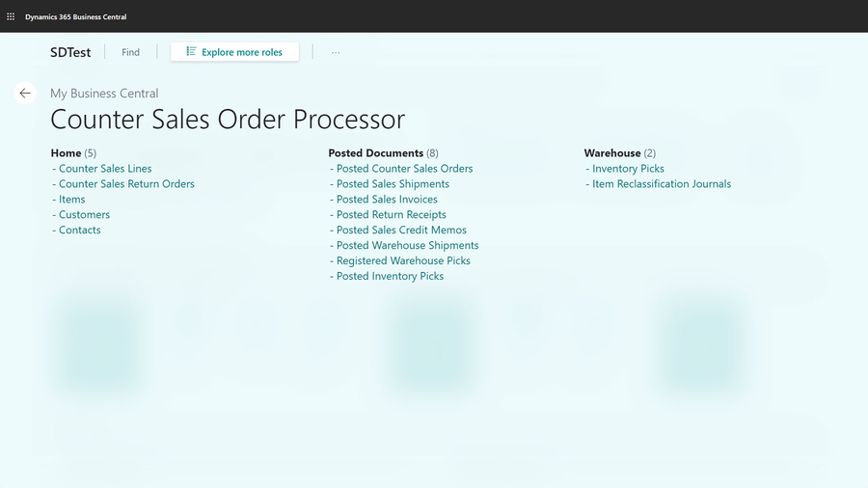The width and height of the screenshot is (868, 488).
Task: Open the Customers list
Action: tap(84, 215)
